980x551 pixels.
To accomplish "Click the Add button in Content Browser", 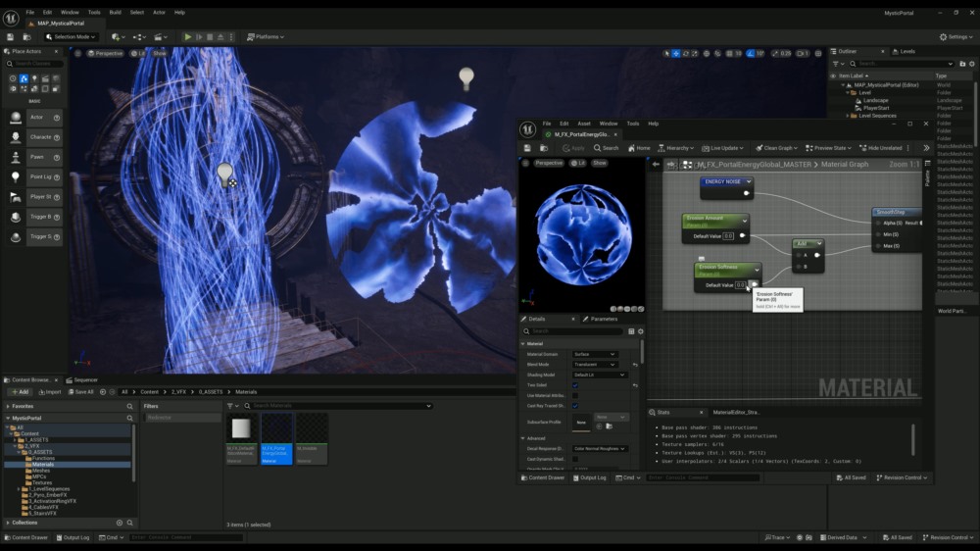I will tap(20, 392).
